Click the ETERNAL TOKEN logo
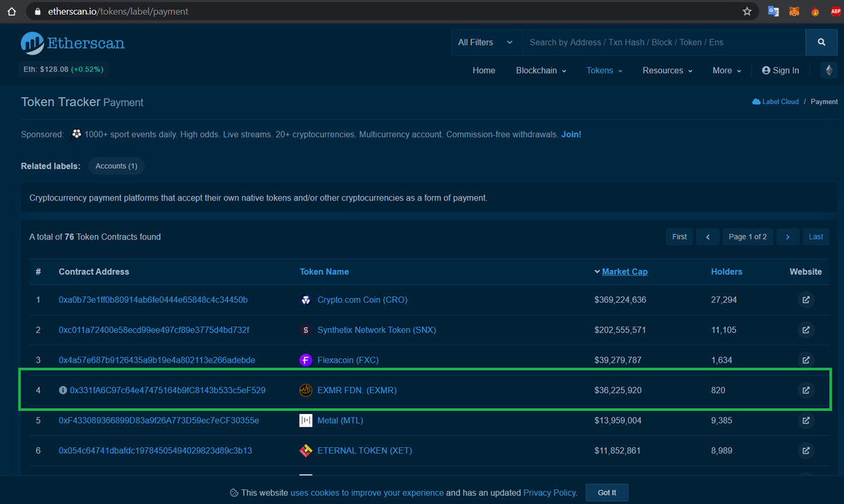Image resolution: width=844 pixels, height=504 pixels. click(x=306, y=451)
